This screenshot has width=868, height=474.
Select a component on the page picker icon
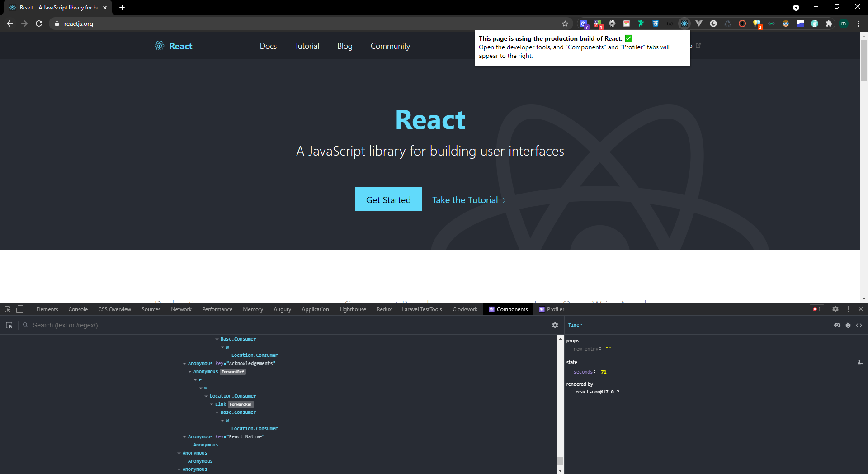click(x=9, y=325)
